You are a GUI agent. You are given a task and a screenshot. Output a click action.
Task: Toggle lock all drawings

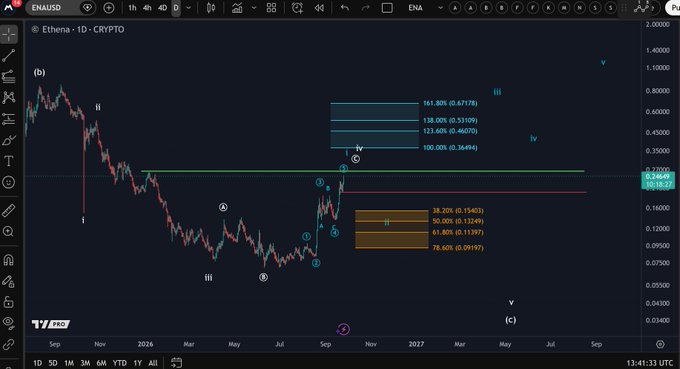9,302
